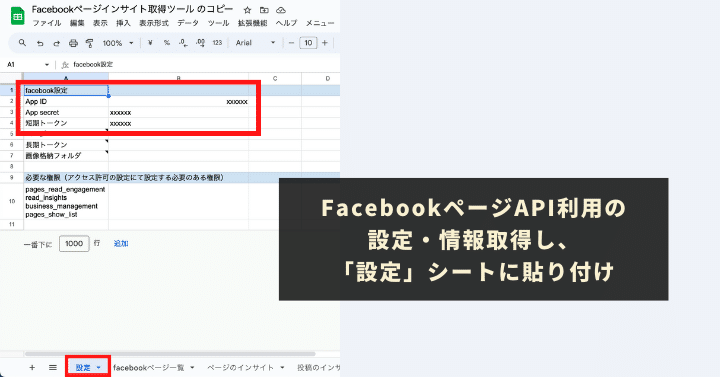Select the 長期トークン cell
720x377 pixels.
click(x=66, y=145)
